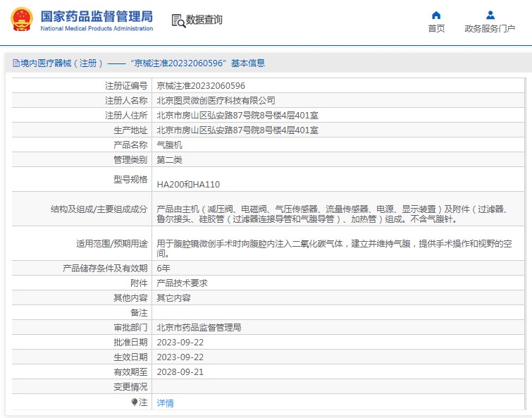The width and height of the screenshot is (532, 418).
Task: Click the 变更情况 label
Action: click(x=130, y=387)
